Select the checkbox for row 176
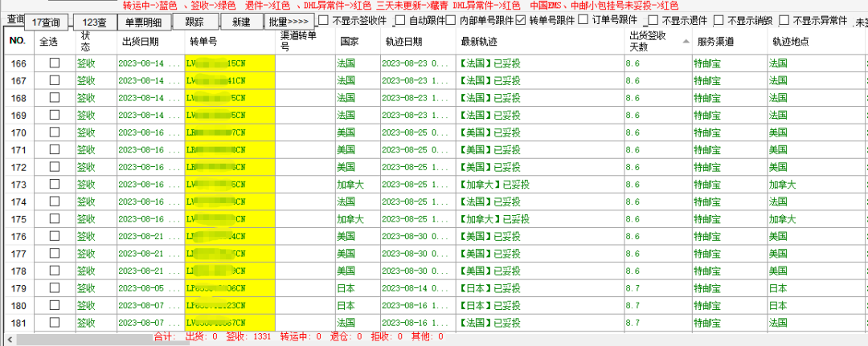The width and height of the screenshot is (868, 346). tap(55, 236)
